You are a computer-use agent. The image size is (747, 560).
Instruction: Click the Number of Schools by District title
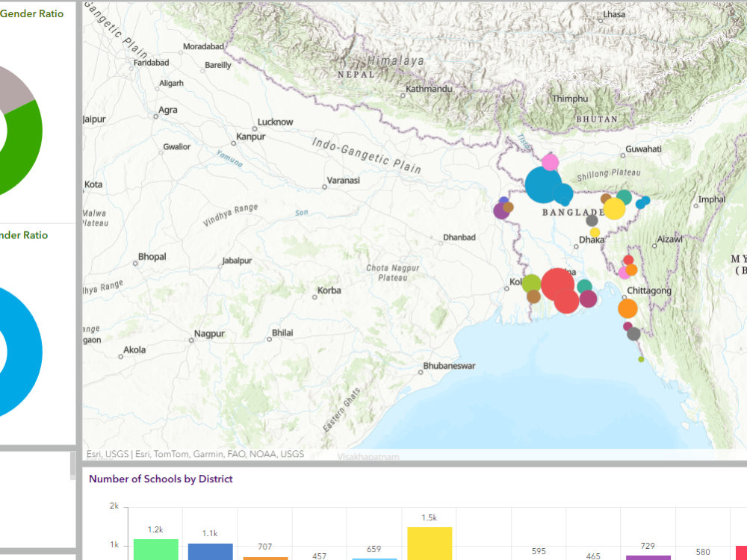click(162, 479)
